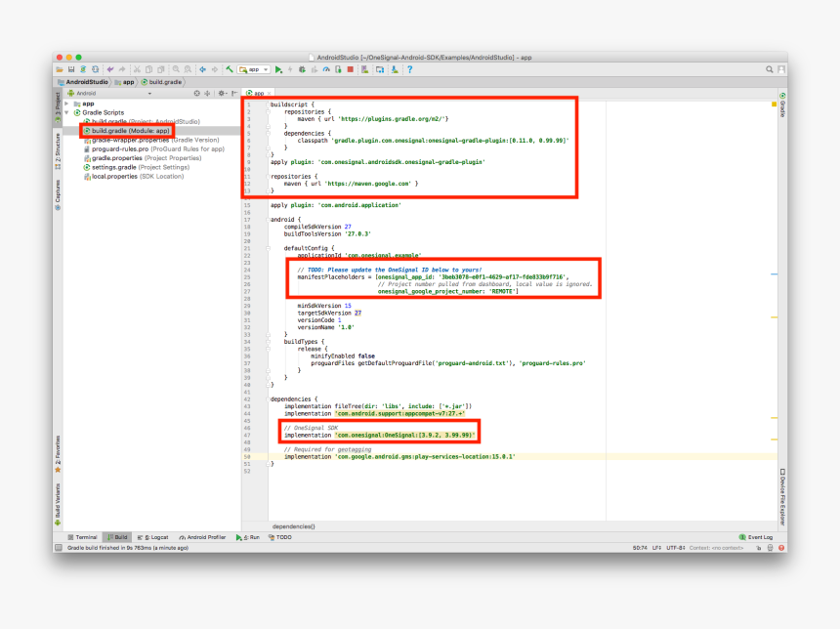The image size is (840, 629).
Task: Toggle tool window buttons in status bar corner
Action: [x=59, y=548]
